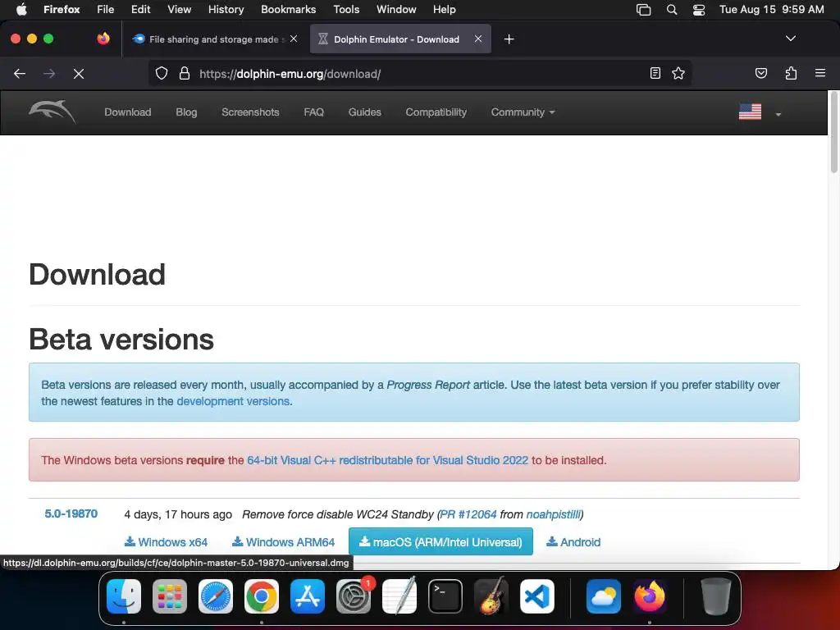Open the History menu
840x630 pixels.
point(226,9)
